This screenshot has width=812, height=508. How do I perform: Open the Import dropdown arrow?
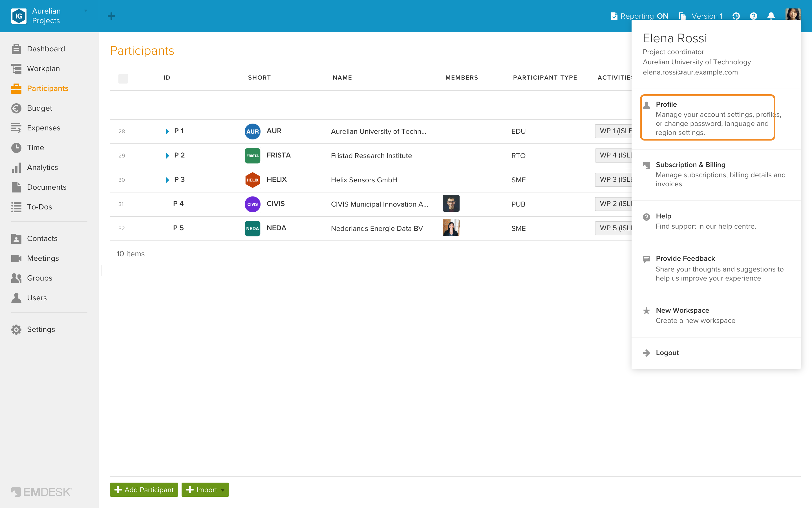tap(223, 490)
